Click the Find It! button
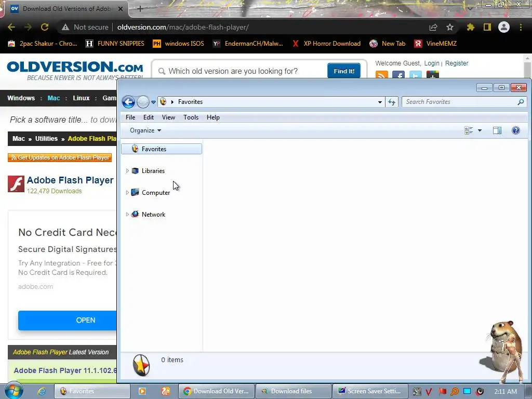This screenshot has width=532, height=399. [x=344, y=71]
